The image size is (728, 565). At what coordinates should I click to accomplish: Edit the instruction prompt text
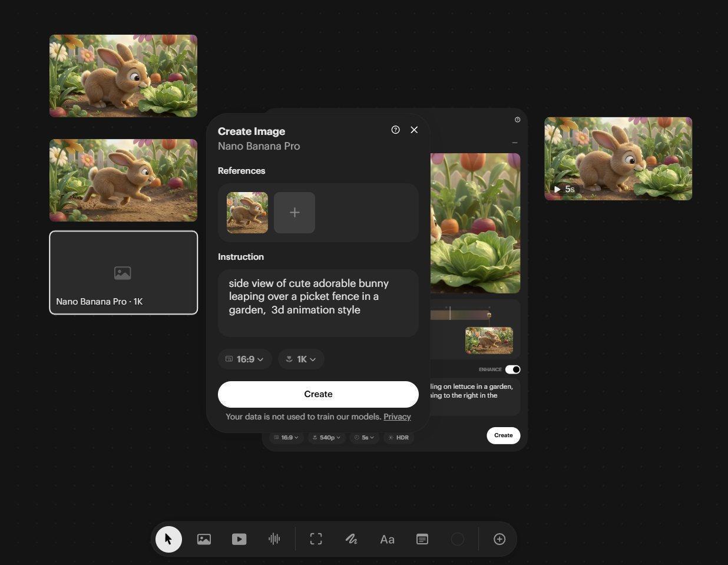[318, 303]
